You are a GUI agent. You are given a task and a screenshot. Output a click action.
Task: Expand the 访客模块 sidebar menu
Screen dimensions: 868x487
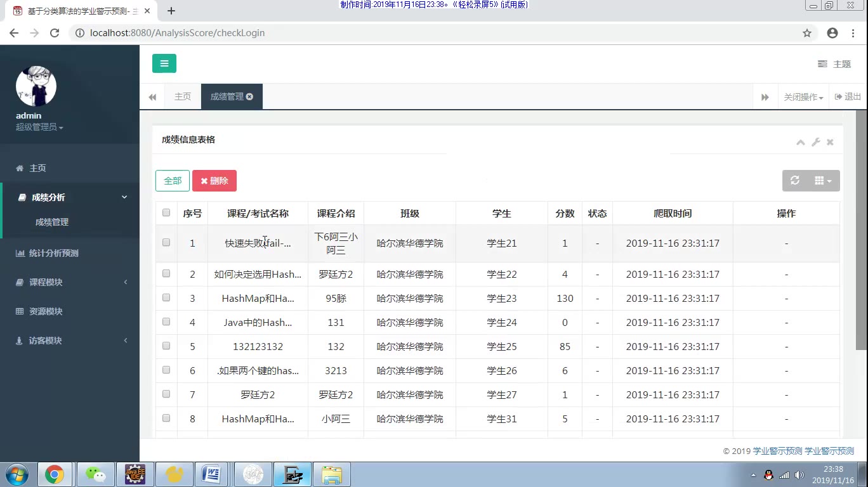[70, 341]
